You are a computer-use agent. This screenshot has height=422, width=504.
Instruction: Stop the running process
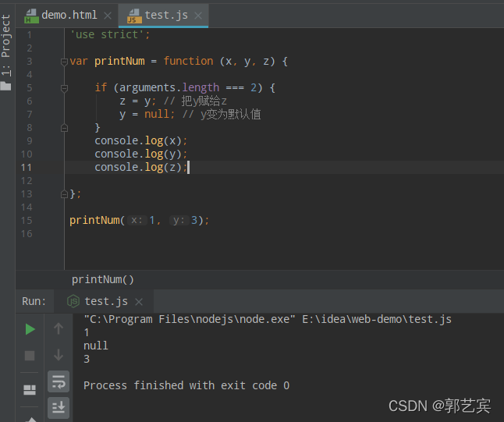[x=30, y=356]
